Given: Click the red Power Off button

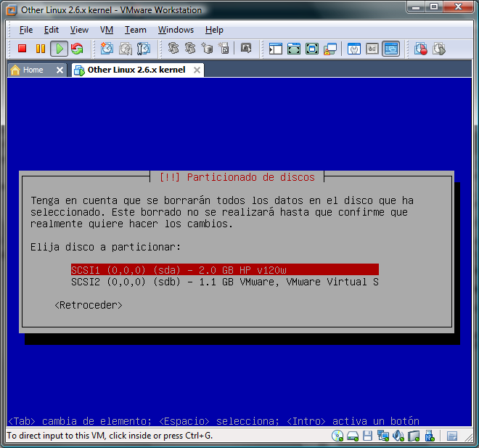Looking at the screenshot, I should click(x=22, y=49).
